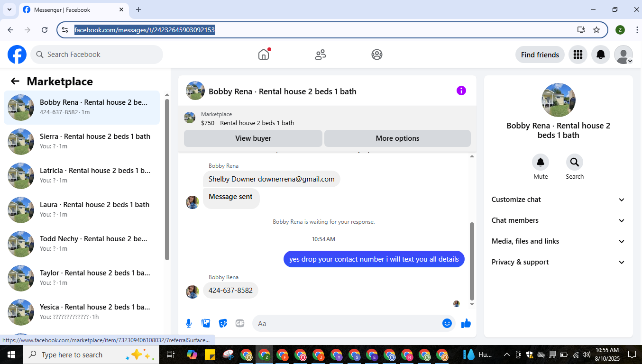
Task: Open the Windows Start menu
Action: [11, 355]
